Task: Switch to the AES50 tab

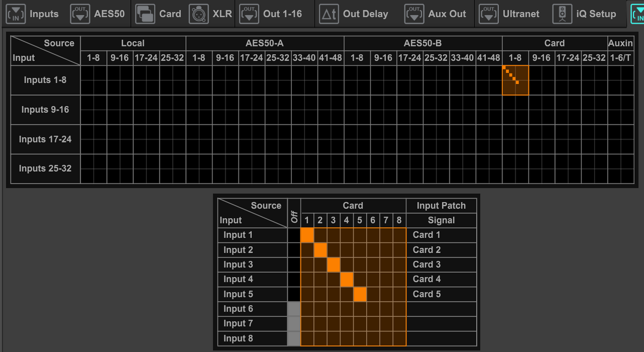Action: [98, 14]
